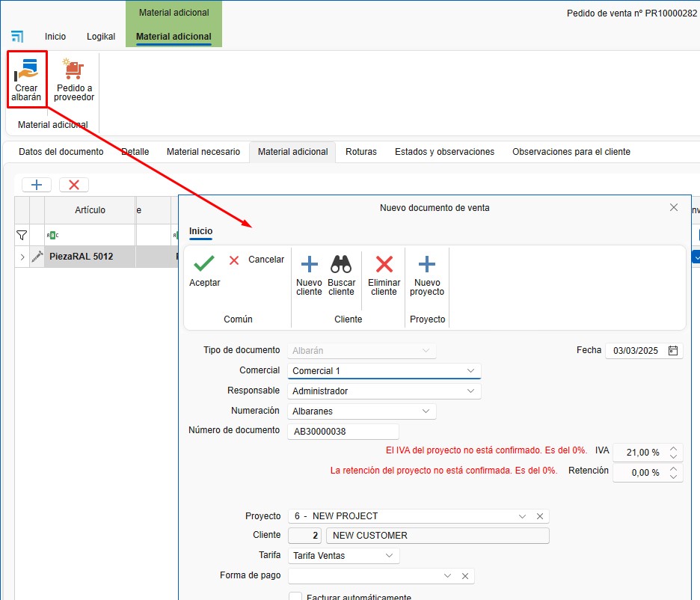Decrease the IVA percentage
700x600 pixels.
coord(674,456)
